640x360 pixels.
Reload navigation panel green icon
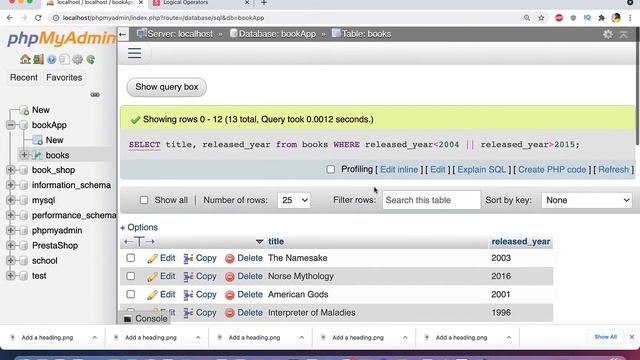tap(91, 60)
